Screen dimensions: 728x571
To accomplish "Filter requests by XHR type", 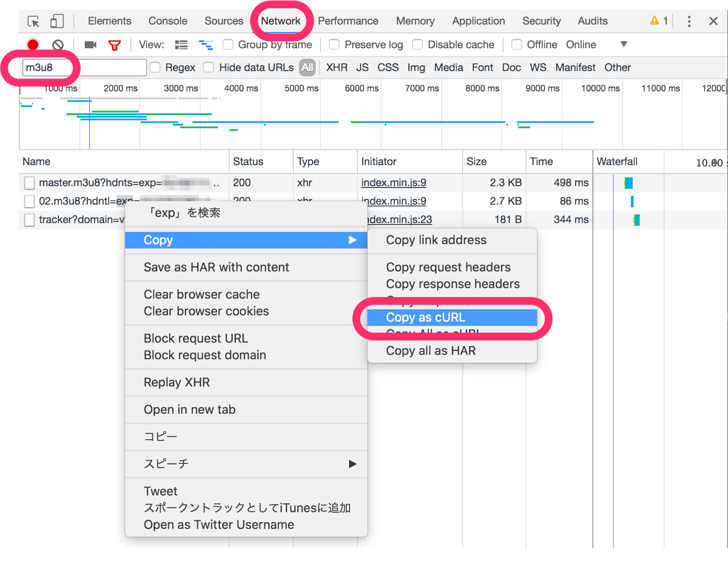I will (336, 68).
